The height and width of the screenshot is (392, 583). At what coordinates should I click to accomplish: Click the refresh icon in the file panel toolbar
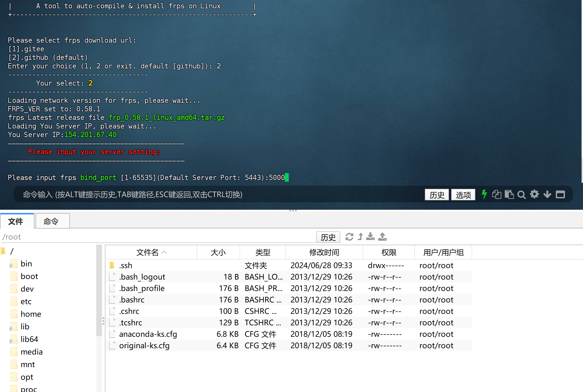click(x=350, y=237)
